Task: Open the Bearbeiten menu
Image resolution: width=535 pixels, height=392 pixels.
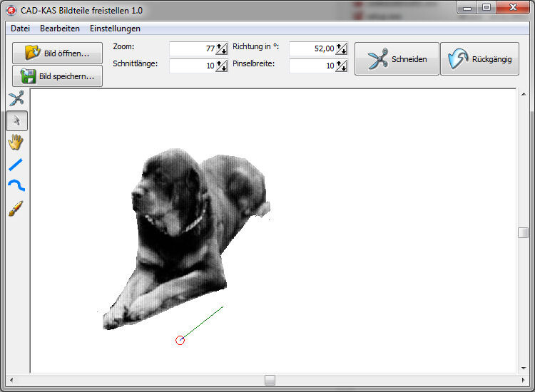Action: [x=60, y=29]
